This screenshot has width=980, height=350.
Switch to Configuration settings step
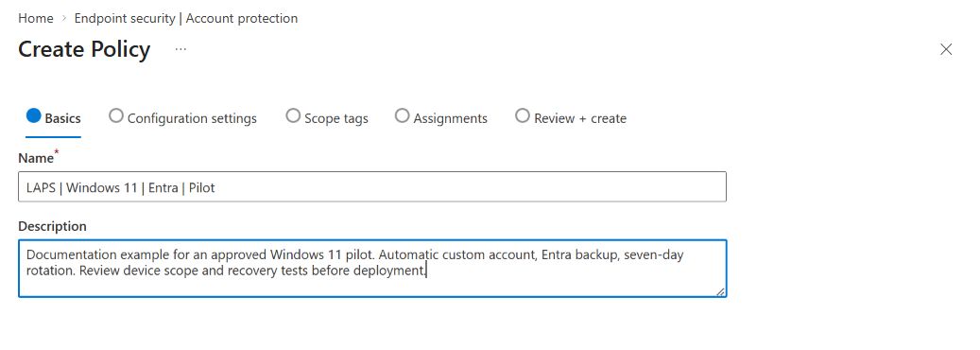(x=182, y=117)
